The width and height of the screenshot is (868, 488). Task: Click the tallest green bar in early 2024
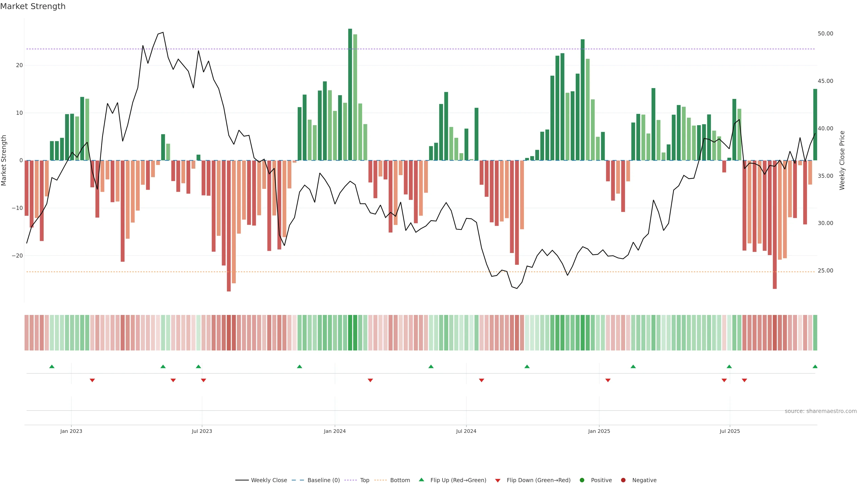tap(350, 94)
